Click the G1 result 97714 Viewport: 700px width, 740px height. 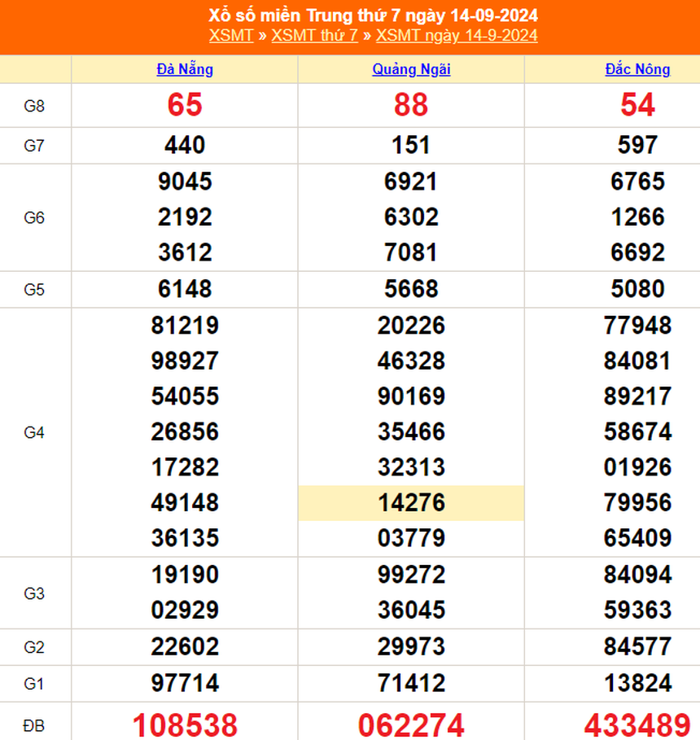186,684
